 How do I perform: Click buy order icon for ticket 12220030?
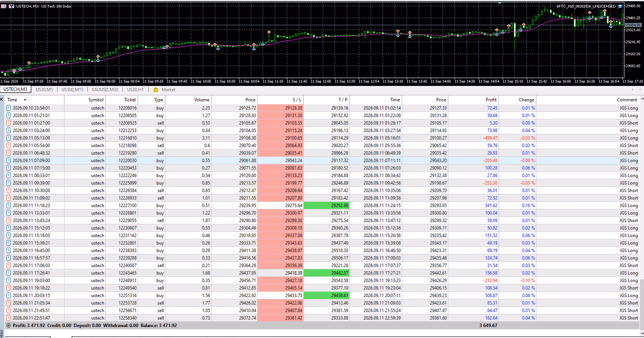(x=8, y=160)
